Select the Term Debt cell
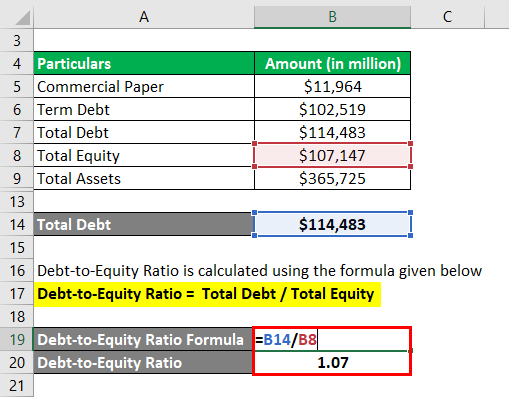This screenshot has width=509, height=397. pos(144,110)
